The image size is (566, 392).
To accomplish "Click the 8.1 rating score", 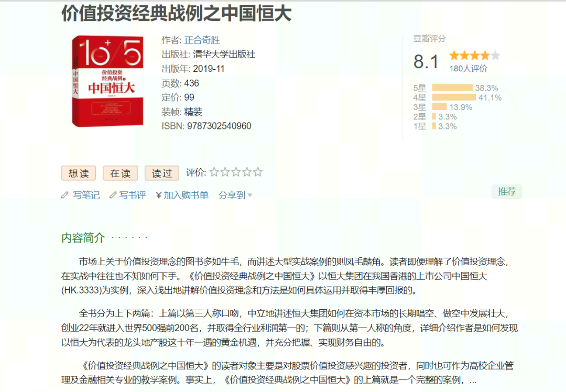I will [x=426, y=62].
